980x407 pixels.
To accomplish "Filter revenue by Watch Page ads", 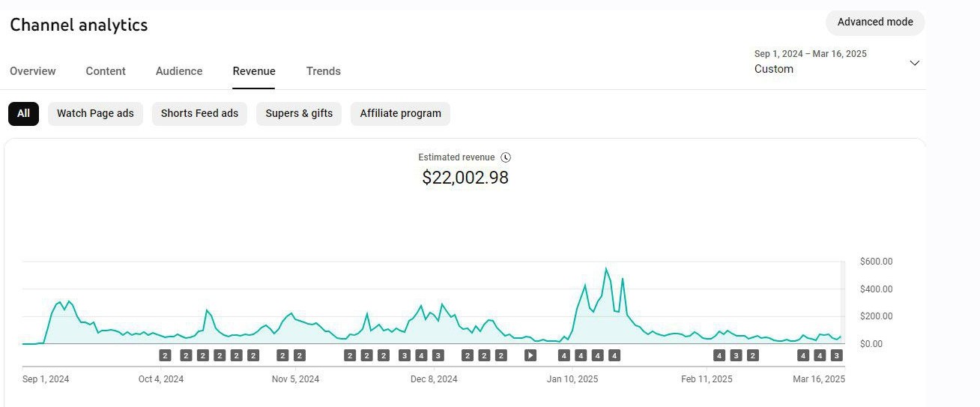I will point(95,114).
